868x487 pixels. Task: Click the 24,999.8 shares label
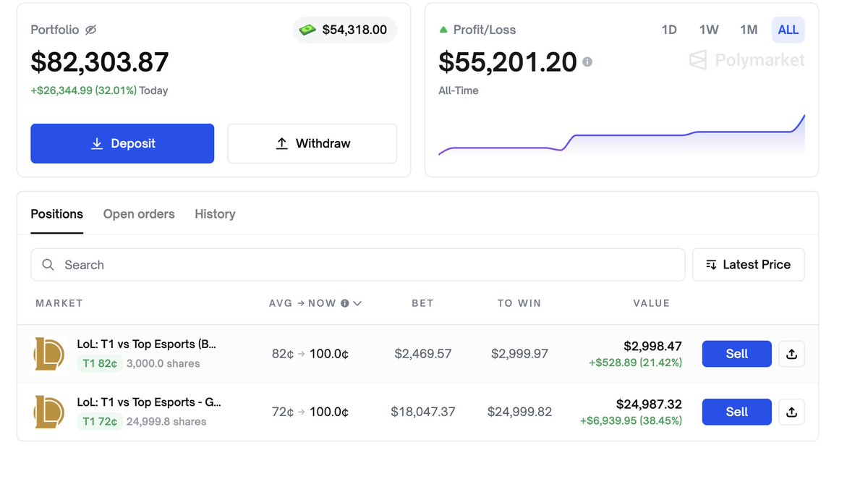[166, 421]
